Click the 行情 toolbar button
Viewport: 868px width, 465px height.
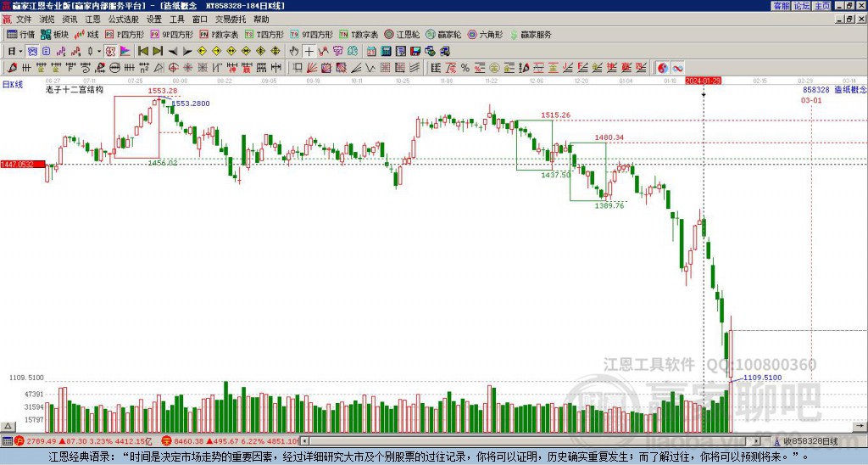[x=20, y=34]
